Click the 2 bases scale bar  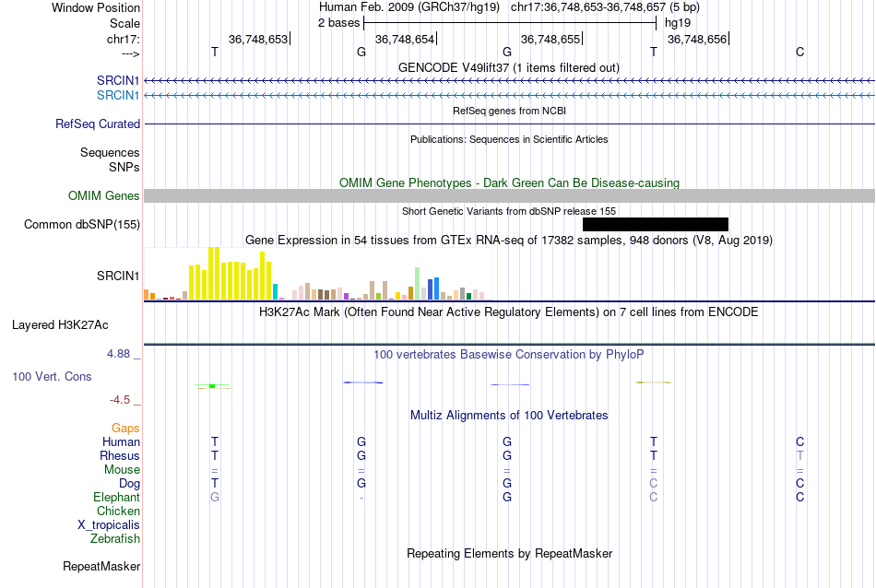(x=510, y=23)
